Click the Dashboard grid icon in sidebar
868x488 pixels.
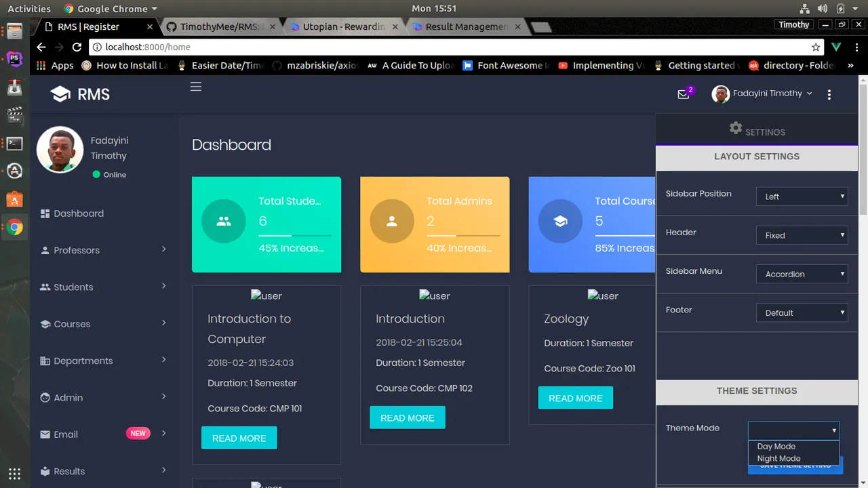coord(45,213)
